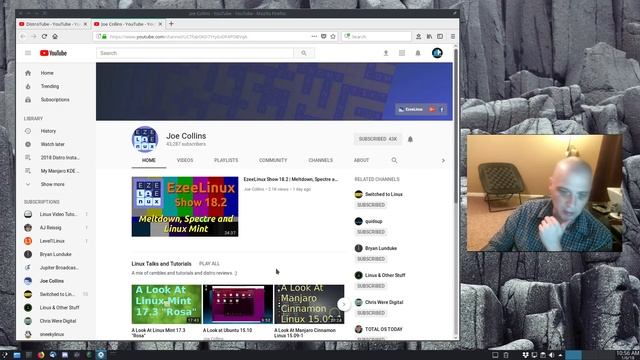640x360 pixels.
Task: Click the Pocket save icon
Action: pyautogui.click(x=324, y=36)
